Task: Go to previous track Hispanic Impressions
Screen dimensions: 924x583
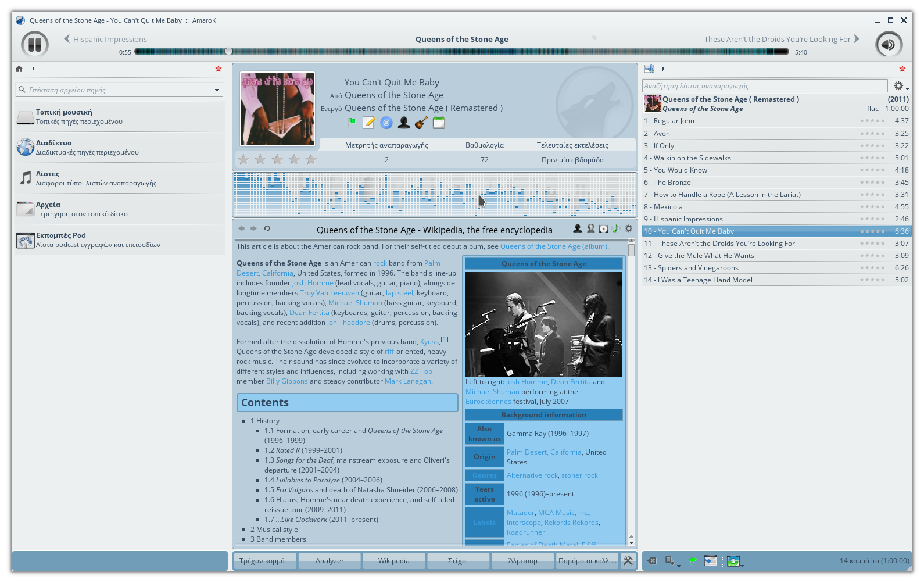Action: point(105,39)
